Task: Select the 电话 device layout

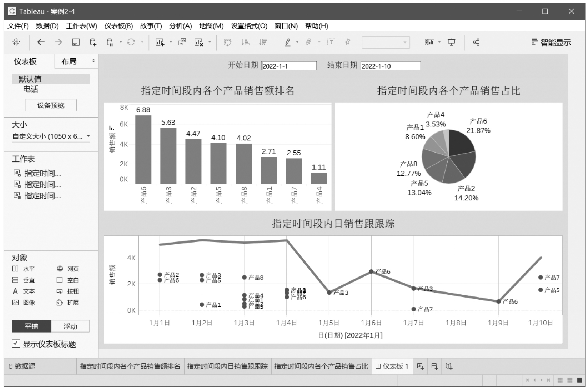Action: click(30, 89)
